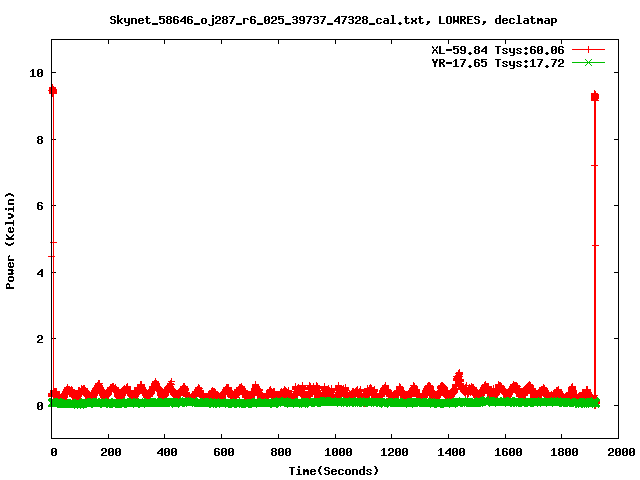The height and width of the screenshot is (480, 640).
Task: Click the y-axis tick label 2
Action: (x=40, y=339)
